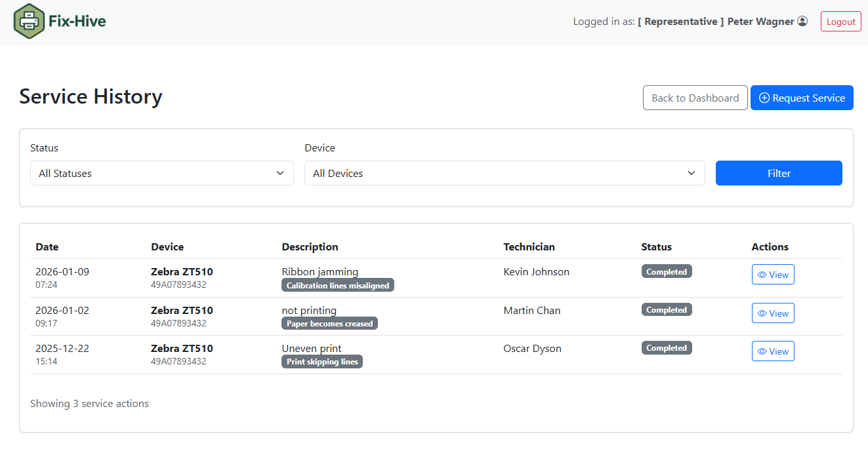Click the plus icon in Request Service
Screen dimensions: 868x449
click(x=764, y=98)
